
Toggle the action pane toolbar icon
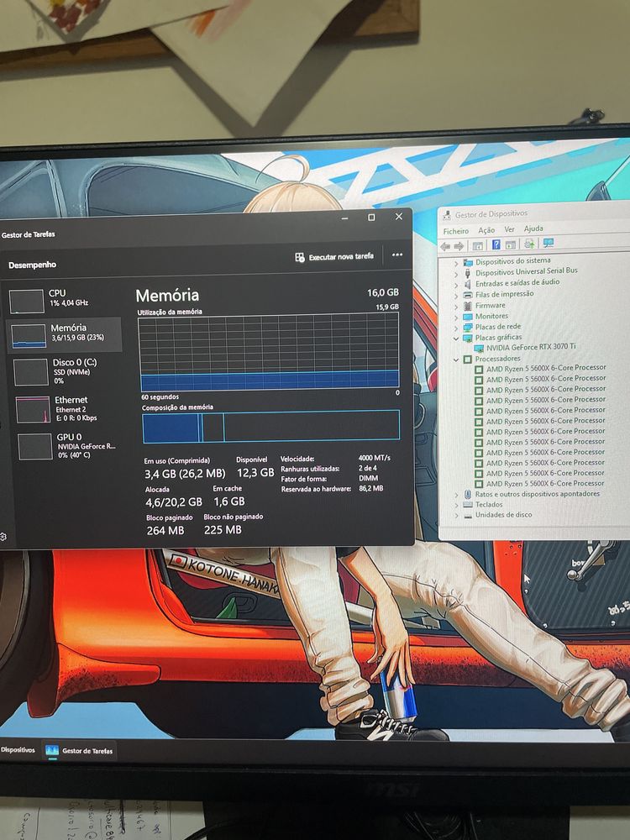click(511, 244)
